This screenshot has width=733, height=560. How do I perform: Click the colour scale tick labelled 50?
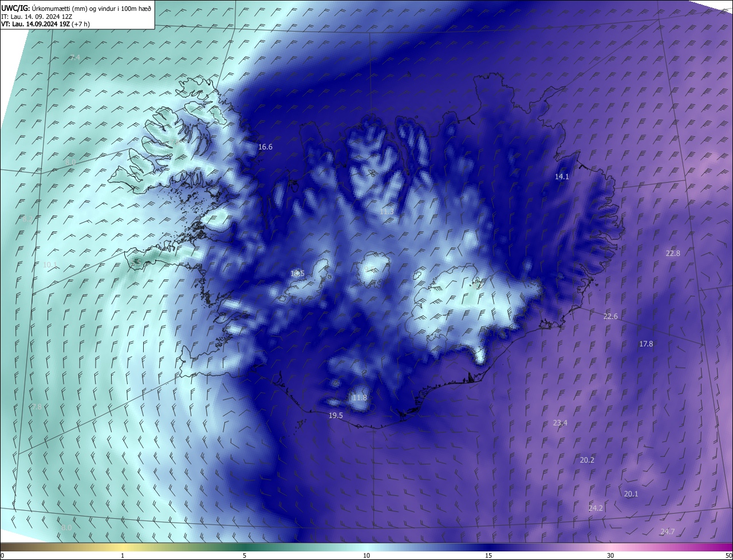click(x=728, y=556)
